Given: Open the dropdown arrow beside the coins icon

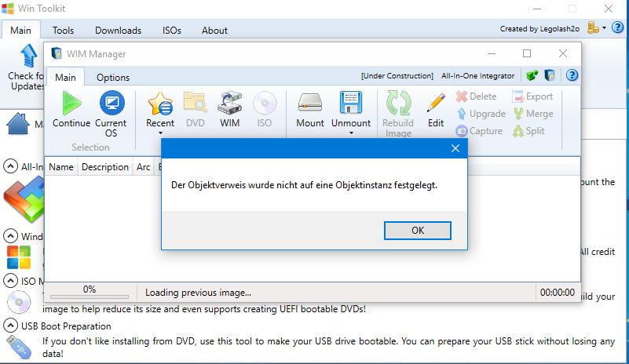Looking at the screenshot, I should (604, 27).
